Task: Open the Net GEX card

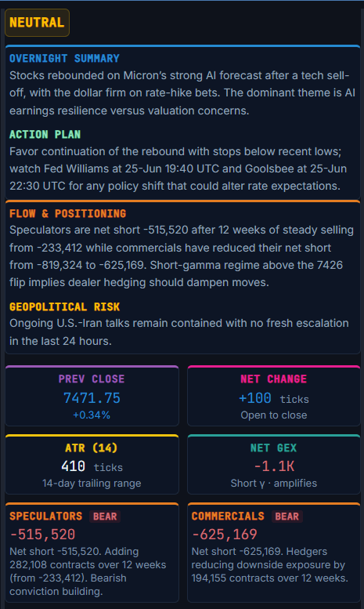Action: point(273,464)
